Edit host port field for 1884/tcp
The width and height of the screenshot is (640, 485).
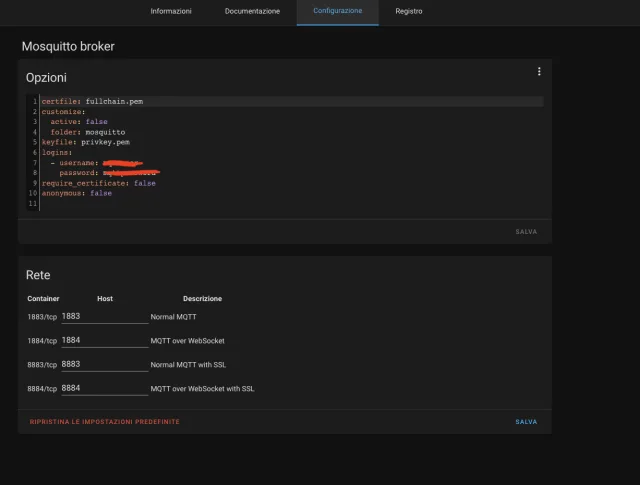(x=105, y=340)
